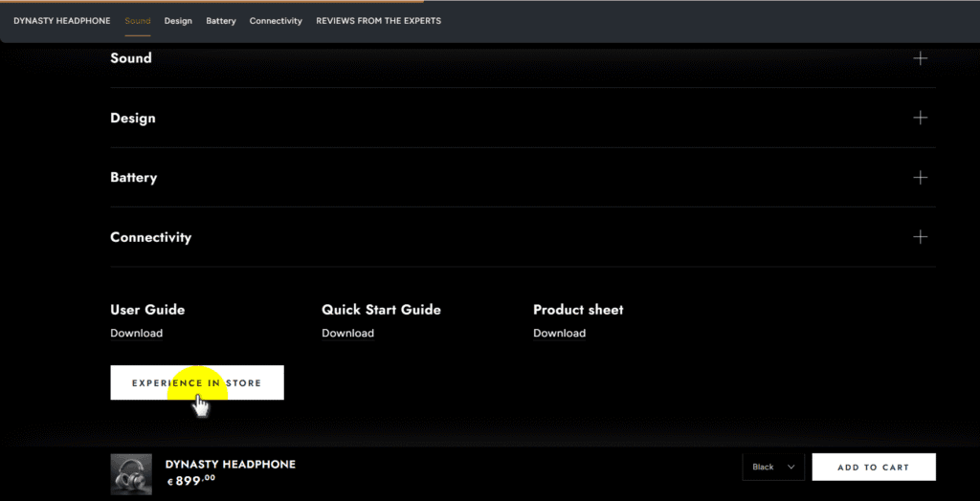Click the Add To Cart button
The width and height of the screenshot is (980, 501).
point(873,468)
